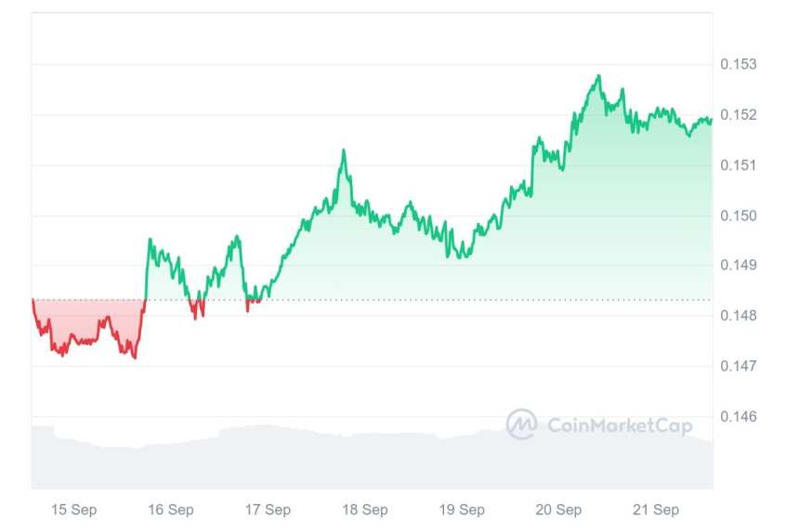Screen dimensions: 799x532
Task: Click the 15 Sep date label
Action: pos(72,510)
